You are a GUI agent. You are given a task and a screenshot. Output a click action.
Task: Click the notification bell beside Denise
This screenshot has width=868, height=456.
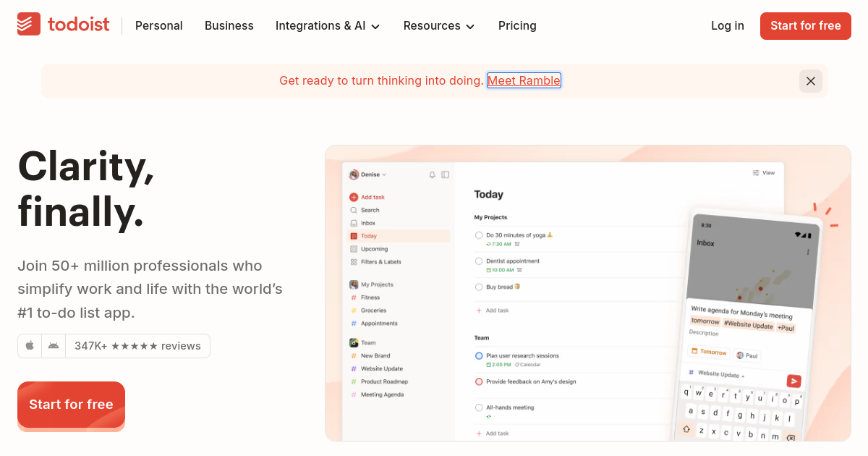[x=433, y=174]
